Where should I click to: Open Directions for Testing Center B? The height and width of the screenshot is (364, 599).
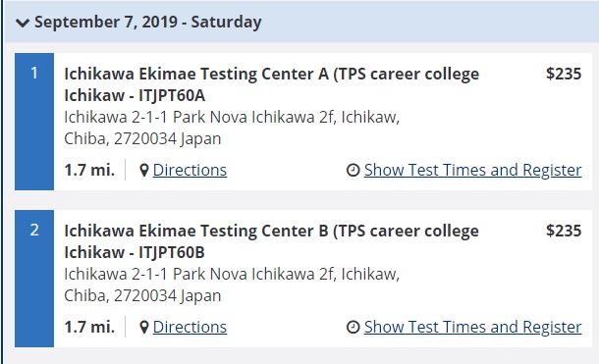click(190, 327)
